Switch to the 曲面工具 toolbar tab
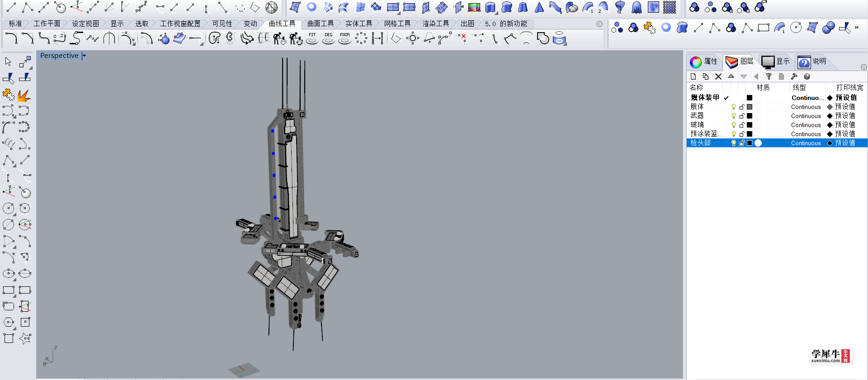The width and height of the screenshot is (868, 380). (x=321, y=24)
